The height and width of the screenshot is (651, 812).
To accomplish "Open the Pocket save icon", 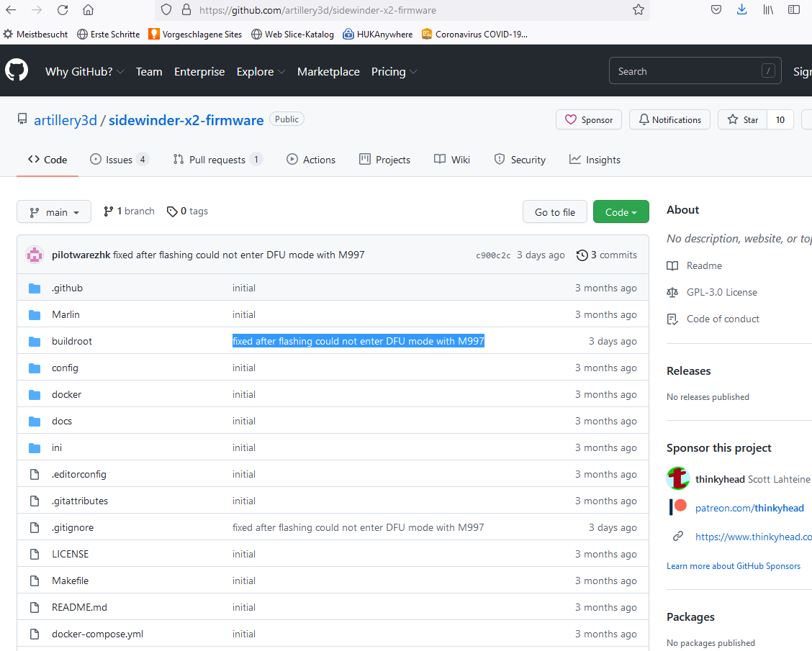I will pos(716,10).
